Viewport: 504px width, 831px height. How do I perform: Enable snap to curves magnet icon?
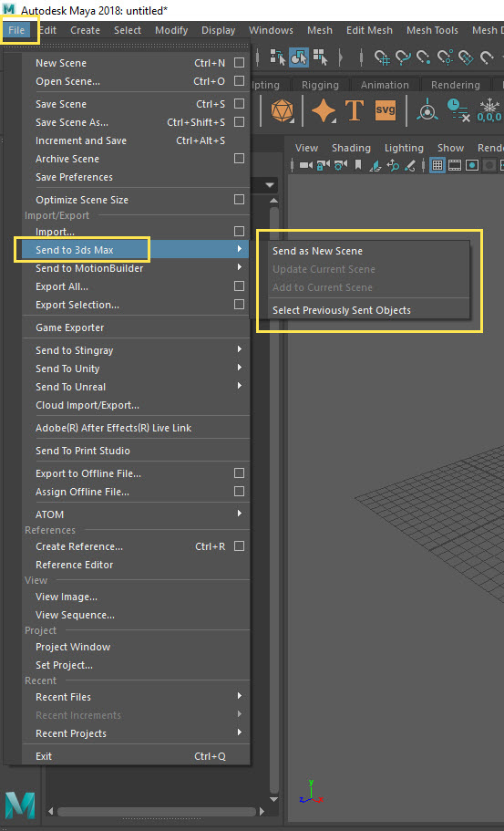point(403,57)
